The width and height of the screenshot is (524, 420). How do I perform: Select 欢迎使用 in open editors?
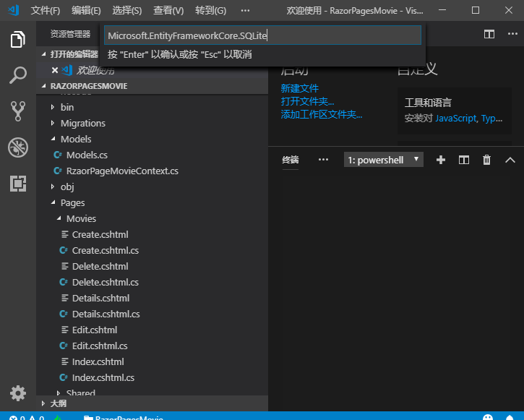tap(95, 70)
